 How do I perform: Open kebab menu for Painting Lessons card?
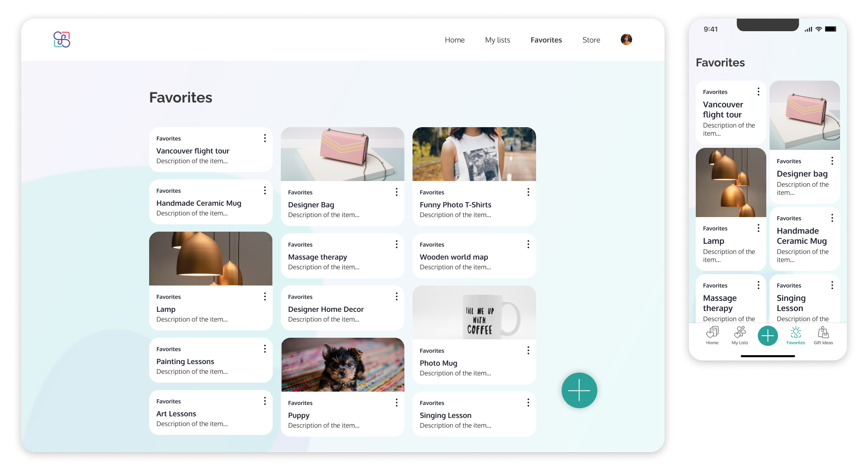(265, 349)
